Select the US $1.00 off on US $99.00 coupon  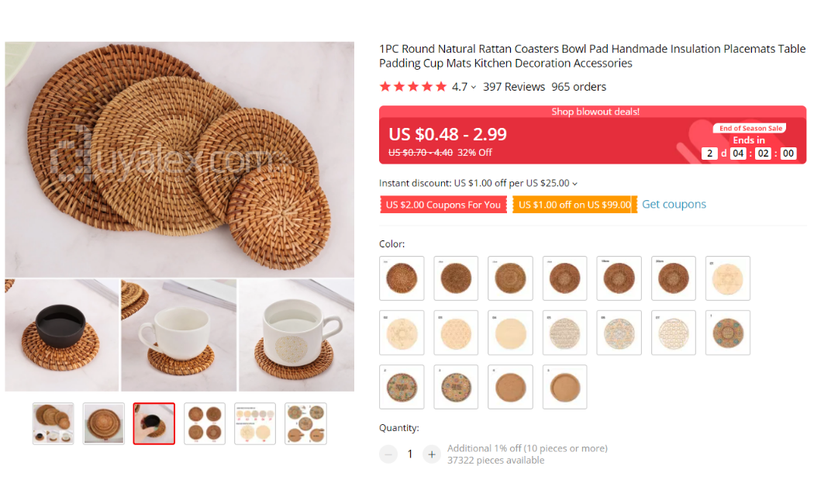tap(574, 205)
